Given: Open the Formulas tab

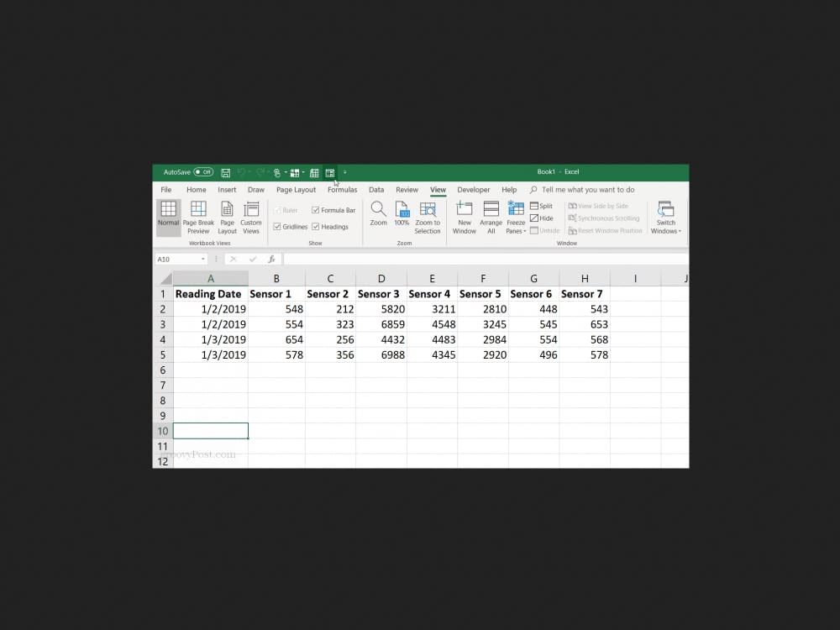Looking at the screenshot, I should 343,190.
